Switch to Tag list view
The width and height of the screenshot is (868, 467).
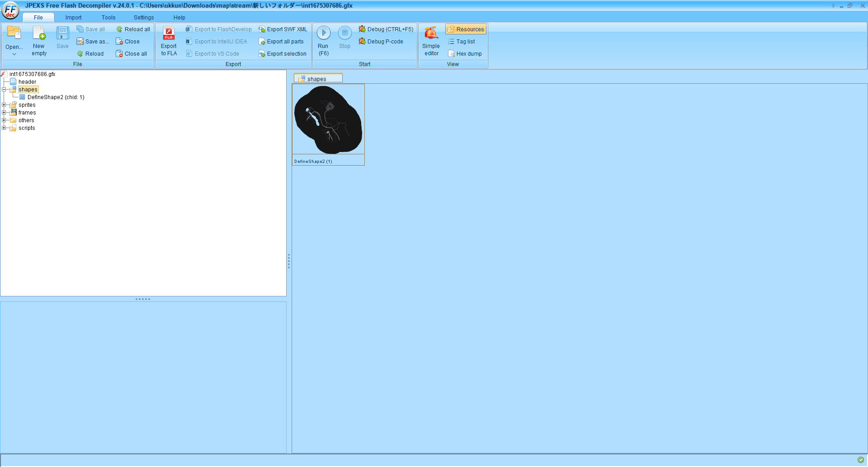[461, 42]
